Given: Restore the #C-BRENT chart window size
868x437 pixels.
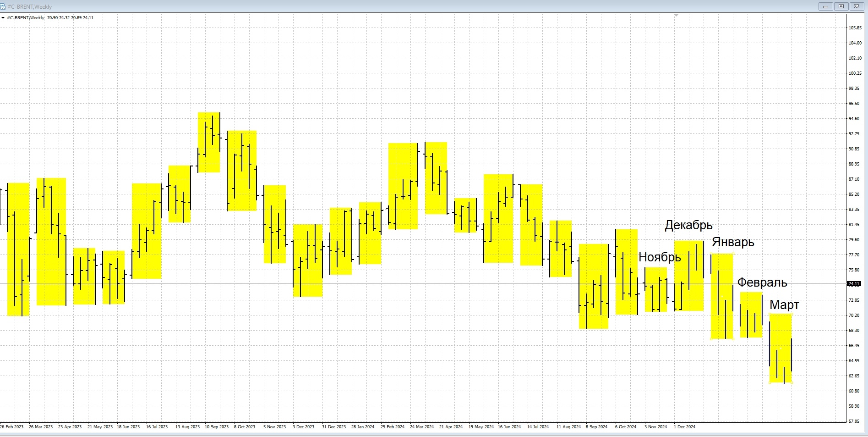Looking at the screenshot, I should (841, 6).
